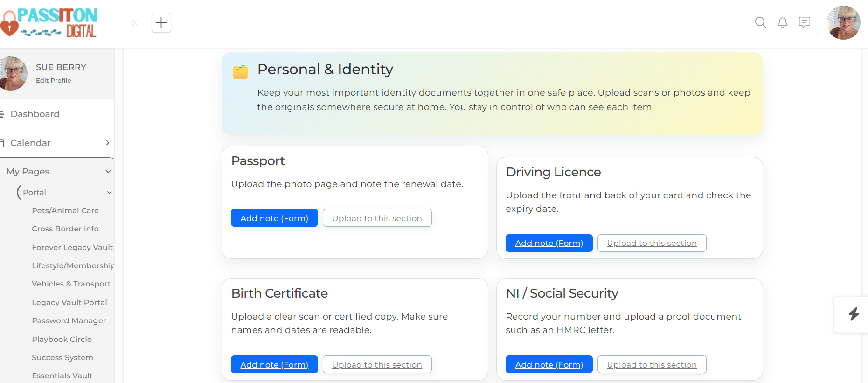Image resolution: width=868 pixels, height=383 pixels.
Task: Open the top-right user avatar
Action: tap(843, 22)
